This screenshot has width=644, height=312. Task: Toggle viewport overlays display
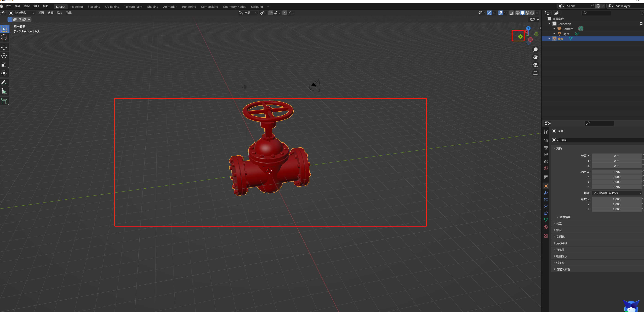pos(500,13)
